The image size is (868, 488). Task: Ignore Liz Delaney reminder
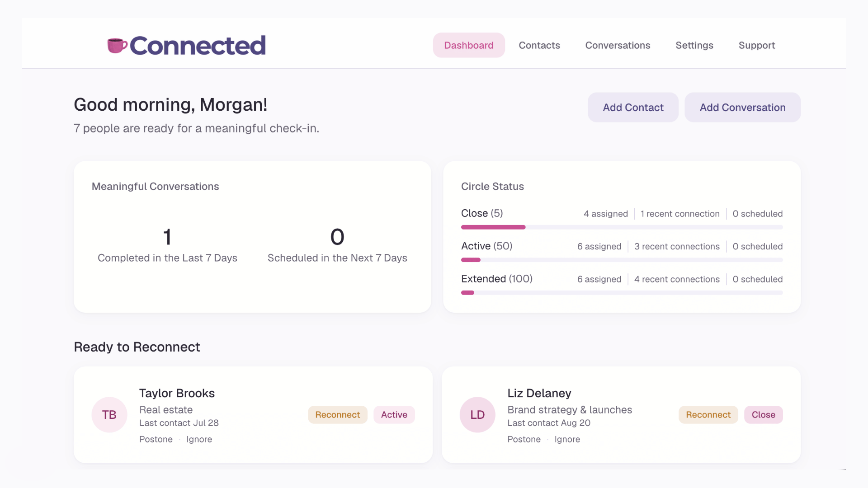click(567, 439)
